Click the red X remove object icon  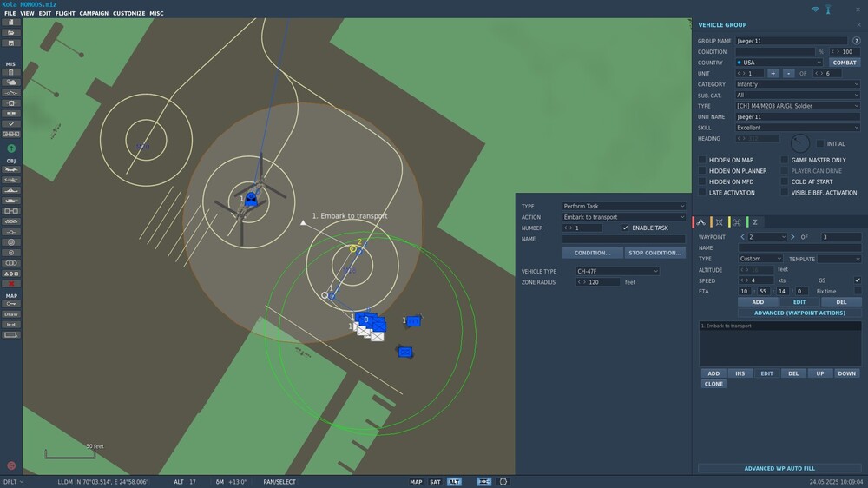(11, 284)
